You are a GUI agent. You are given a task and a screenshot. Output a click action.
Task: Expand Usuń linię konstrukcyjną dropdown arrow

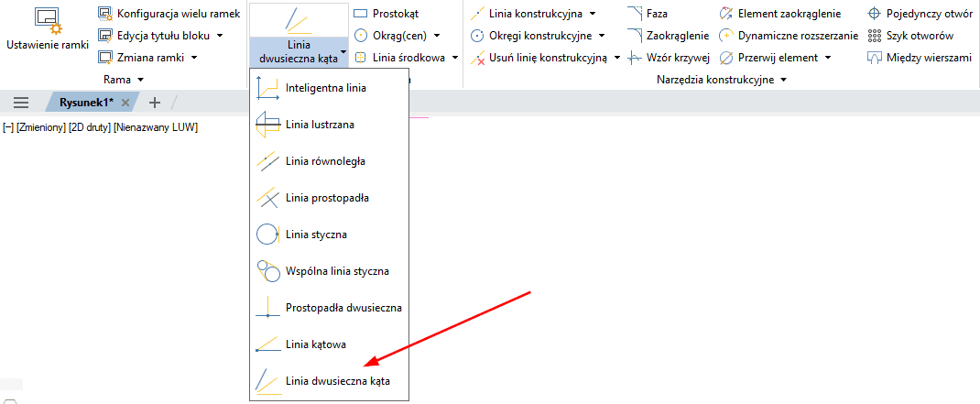click(616, 58)
